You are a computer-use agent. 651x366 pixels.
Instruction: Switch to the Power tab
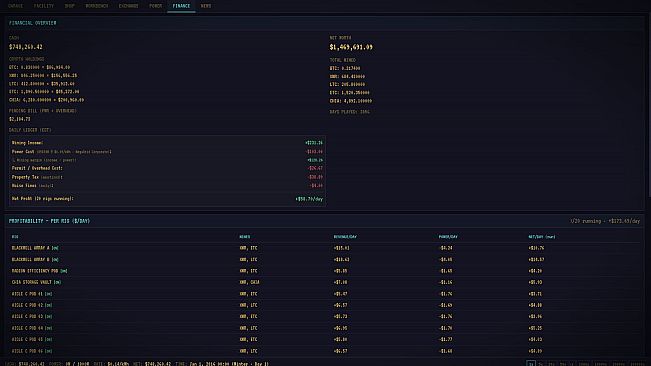tap(156, 6)
